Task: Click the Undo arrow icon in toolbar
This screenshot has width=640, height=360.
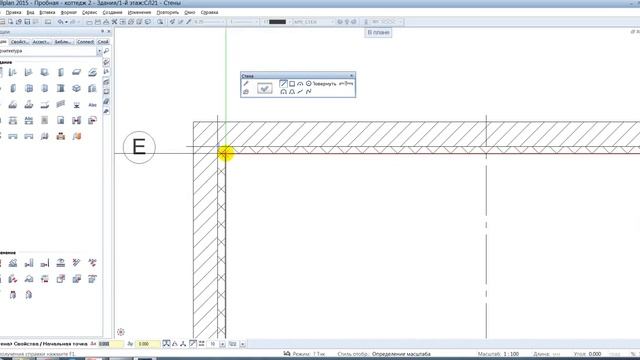Action: click(60, 22)
